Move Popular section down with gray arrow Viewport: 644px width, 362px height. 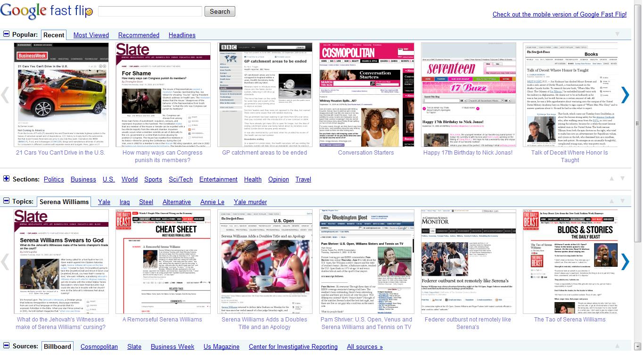[x=617, y=34]
